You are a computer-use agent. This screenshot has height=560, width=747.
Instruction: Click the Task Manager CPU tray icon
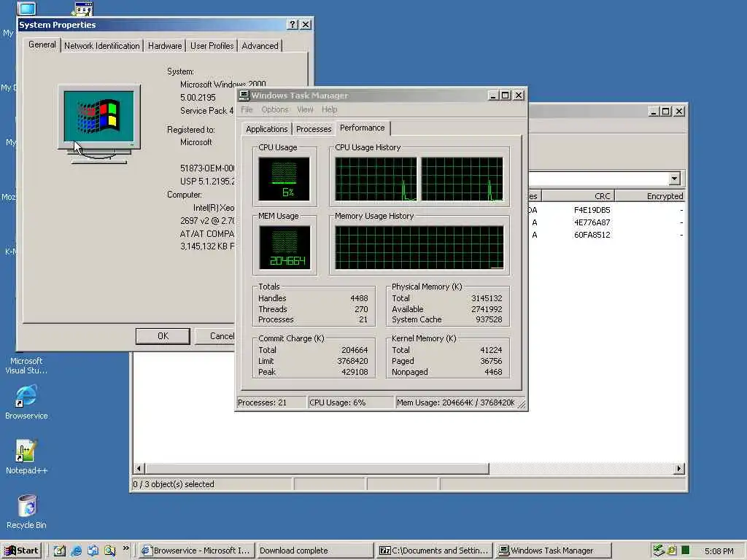click(x=686, y=550)
